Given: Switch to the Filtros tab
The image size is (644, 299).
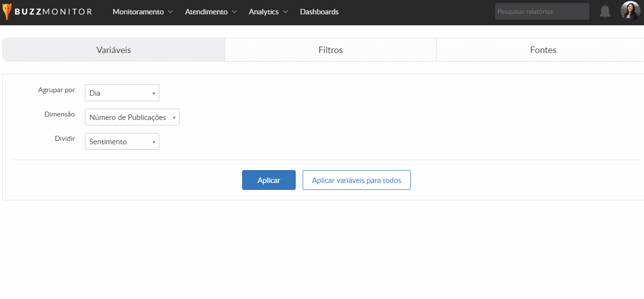Looking at the screenshot, I should (x=330, y=50).
